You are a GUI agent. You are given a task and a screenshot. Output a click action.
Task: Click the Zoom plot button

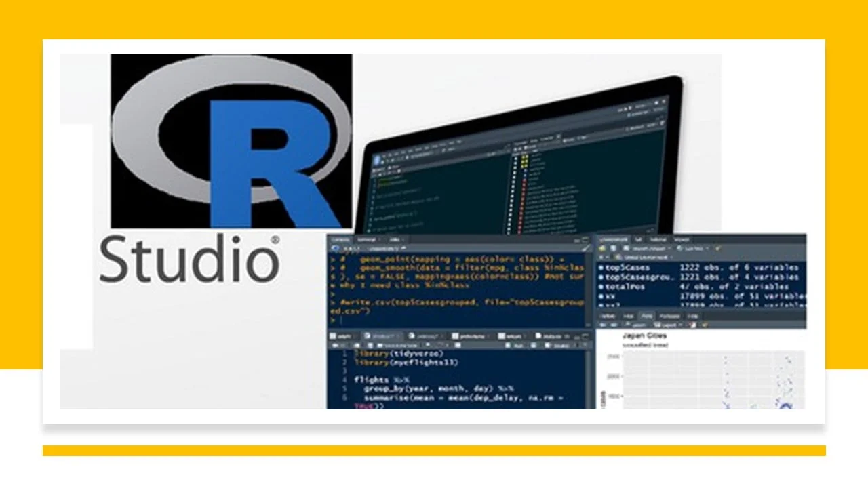click(x=635, y=325)
